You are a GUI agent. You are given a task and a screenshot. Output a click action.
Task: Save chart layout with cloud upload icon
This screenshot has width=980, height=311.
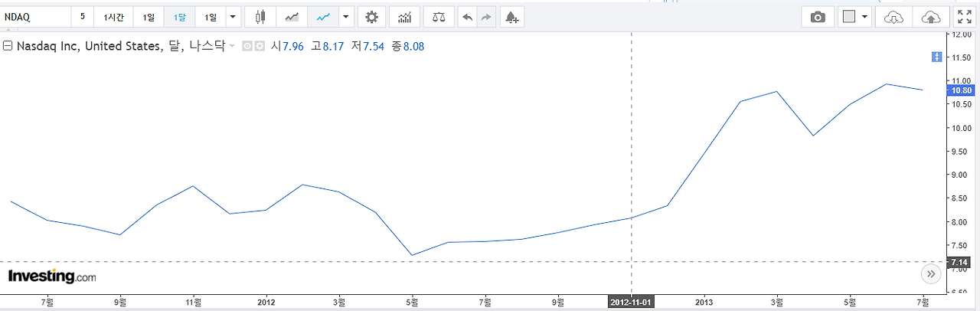point(930,17)
